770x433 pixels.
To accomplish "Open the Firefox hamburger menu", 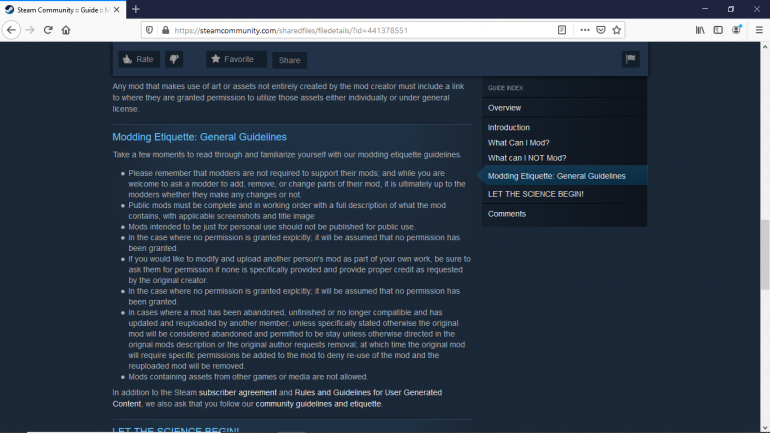I will click(x=759, y=30).
